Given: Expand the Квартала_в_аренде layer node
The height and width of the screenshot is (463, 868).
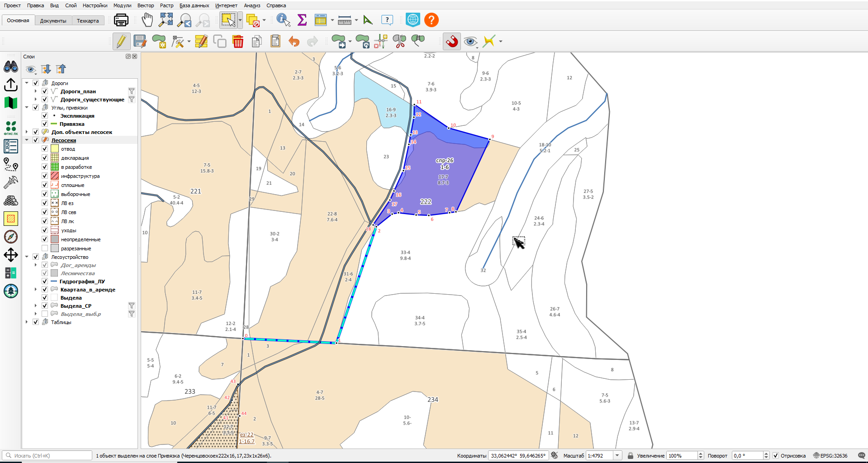Looking at the screenshot, I should tap(36, 290).
